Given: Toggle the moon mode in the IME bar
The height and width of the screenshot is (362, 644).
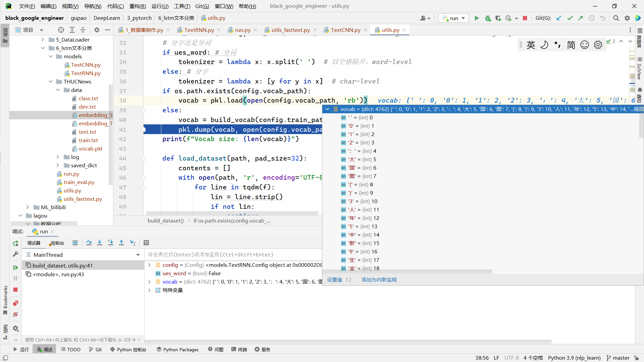Looking at the screenshot, I should coord(544,45).
